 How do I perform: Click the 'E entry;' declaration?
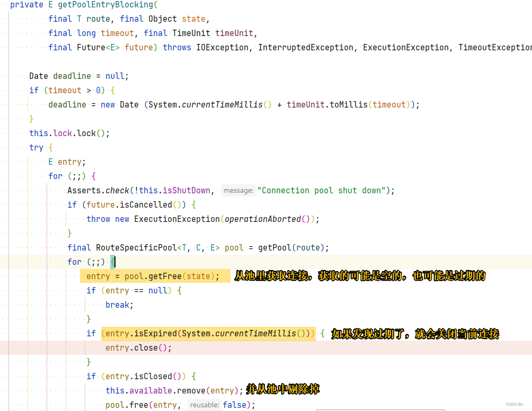click(x=67, y=162)
